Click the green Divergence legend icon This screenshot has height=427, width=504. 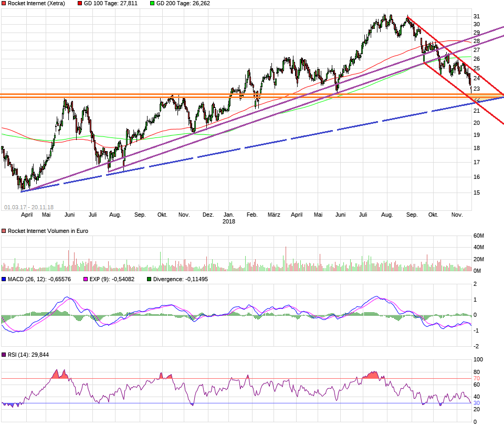149,280
